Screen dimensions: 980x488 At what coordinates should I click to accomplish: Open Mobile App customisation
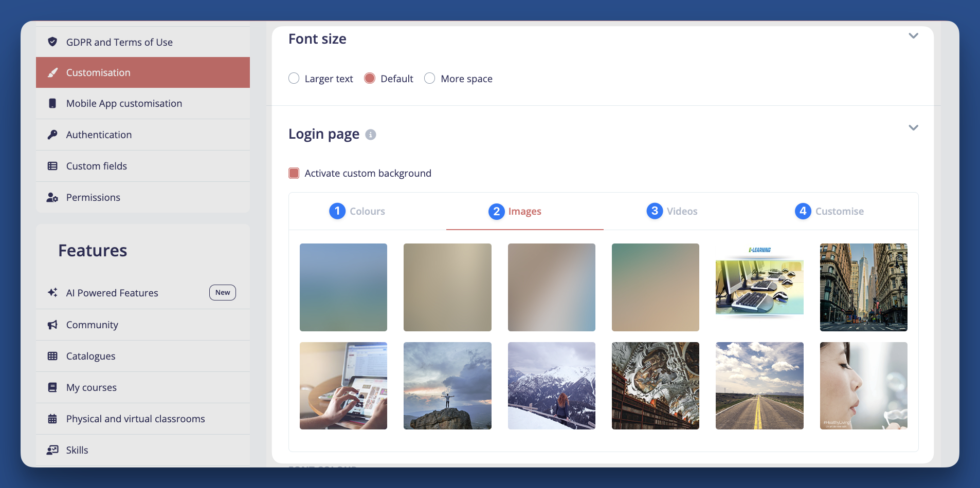[x=143, y=103]
